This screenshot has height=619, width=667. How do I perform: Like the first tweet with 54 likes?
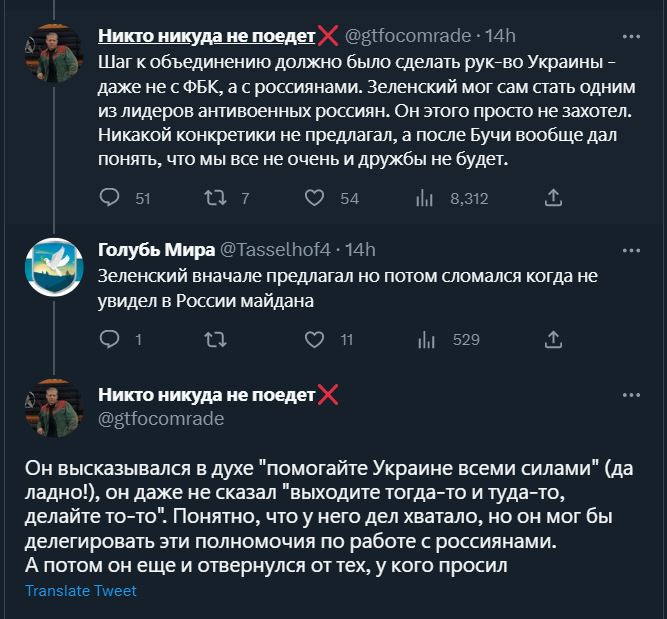click(x=315, y=198)
